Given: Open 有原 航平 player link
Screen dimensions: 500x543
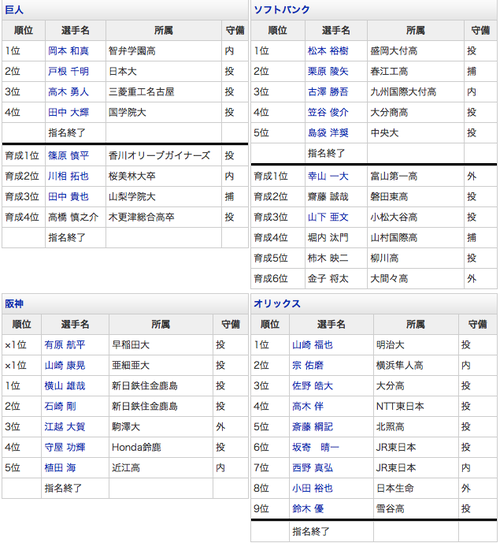Looking at the screenshot, I should (65, 345).
